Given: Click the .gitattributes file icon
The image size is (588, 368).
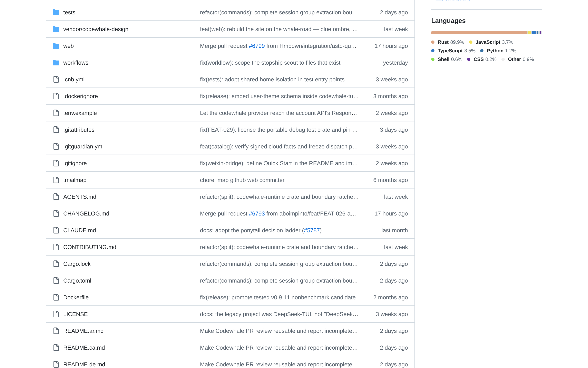Looking at the screenshot, I should (56, 130).
